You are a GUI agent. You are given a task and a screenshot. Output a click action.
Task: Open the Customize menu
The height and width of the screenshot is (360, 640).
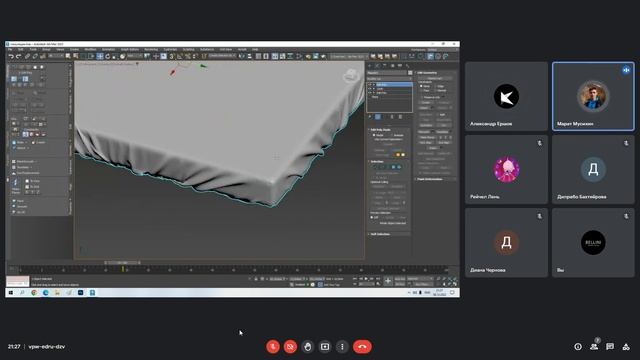[x=170, y=49]
